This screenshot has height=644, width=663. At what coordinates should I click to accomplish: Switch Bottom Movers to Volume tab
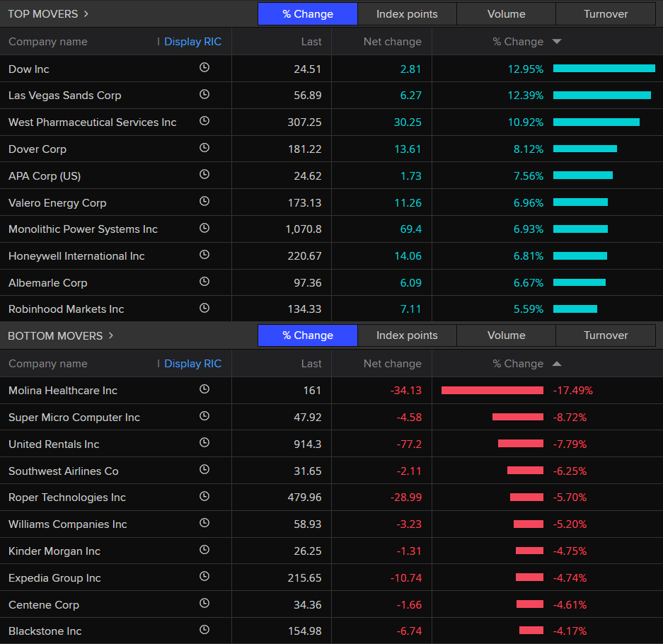click(x=506, y=335)
